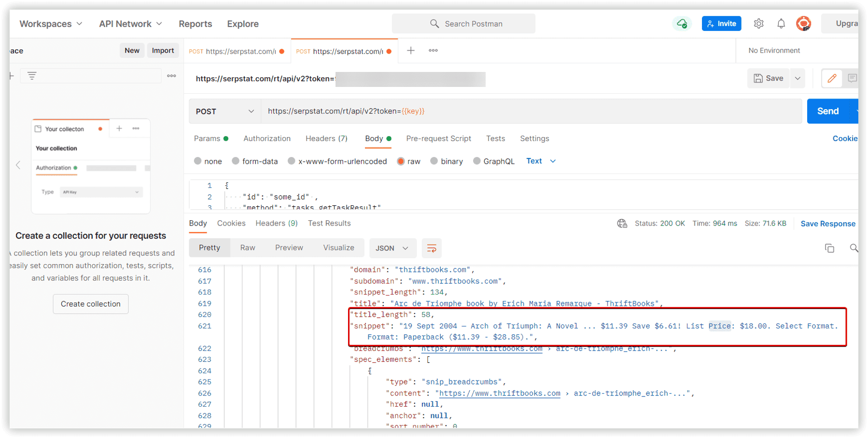Click the Save button

[769, 78]
